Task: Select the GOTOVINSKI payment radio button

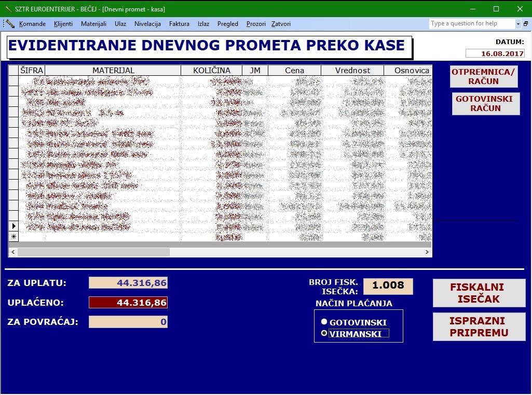Action: 324,322
